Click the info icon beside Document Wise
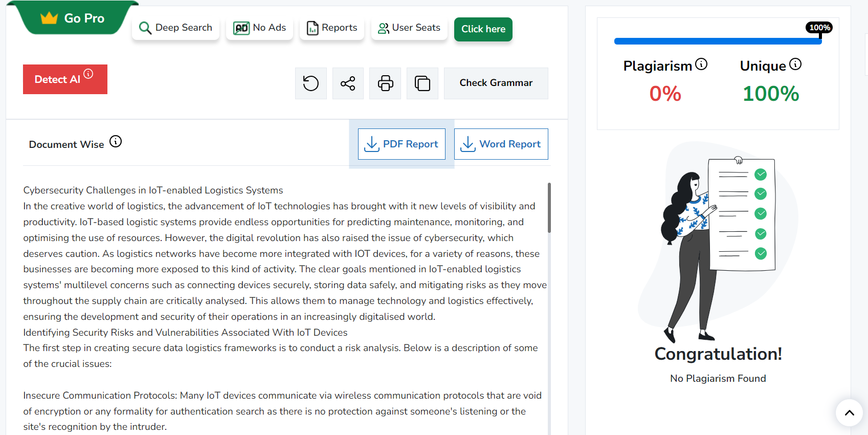The width and height of the screenshot is (868, 435). click(x=116, y=141)
